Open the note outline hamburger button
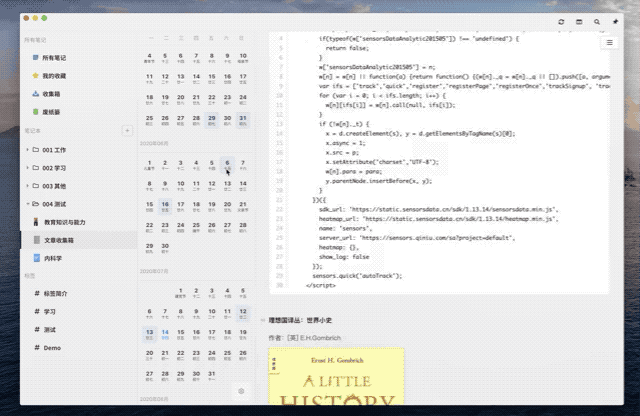 click(609, 42)
